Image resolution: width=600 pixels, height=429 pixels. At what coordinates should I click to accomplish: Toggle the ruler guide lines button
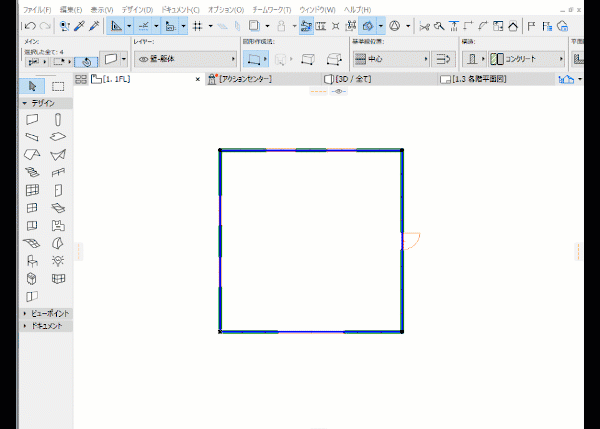[x=116, y=26]
